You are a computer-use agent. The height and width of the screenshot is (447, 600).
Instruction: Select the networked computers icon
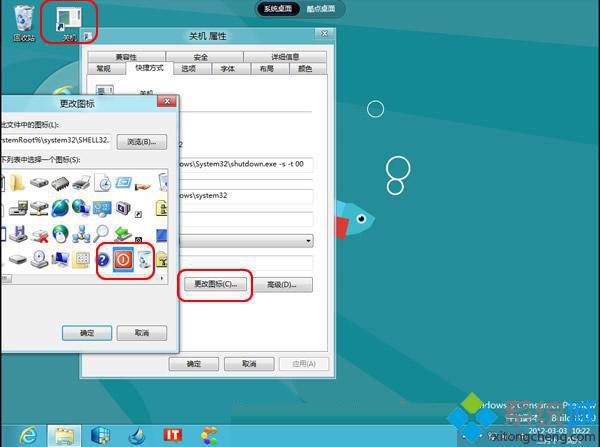[x=81, y=234]
